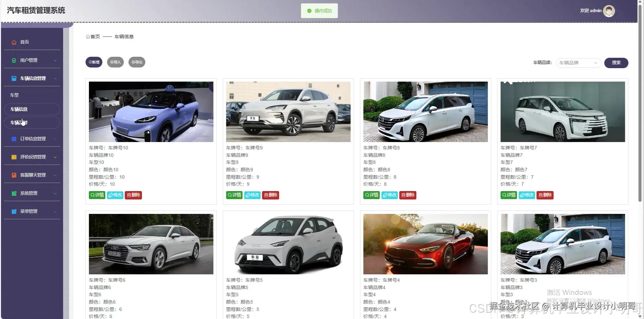View 详情 for 车牌号8

coord(372,195)
